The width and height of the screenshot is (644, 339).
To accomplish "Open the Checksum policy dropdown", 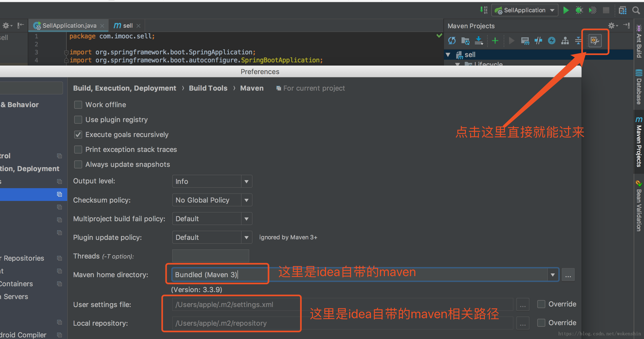I will click(x=212, y=200).
